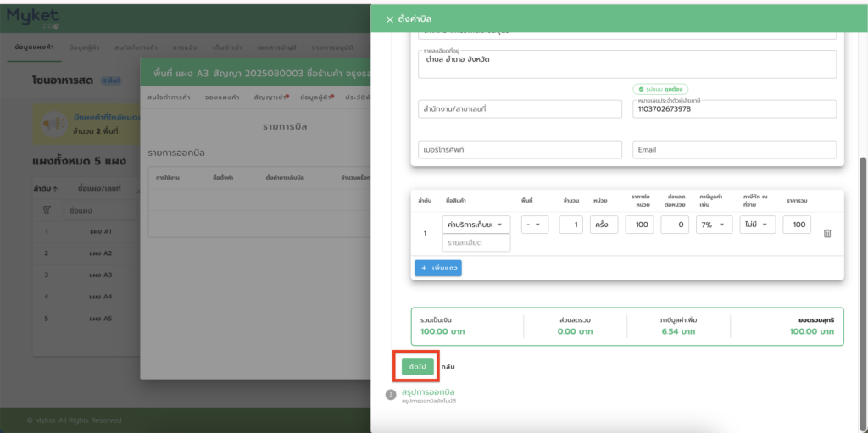Click the Myket Pro logo
The image size is (868, 433).
pos(33,19)
